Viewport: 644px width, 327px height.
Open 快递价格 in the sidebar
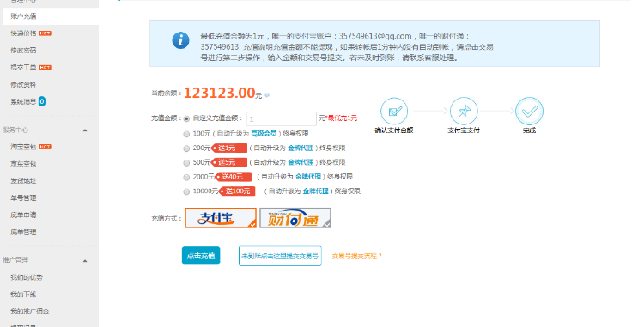(23, 33)
